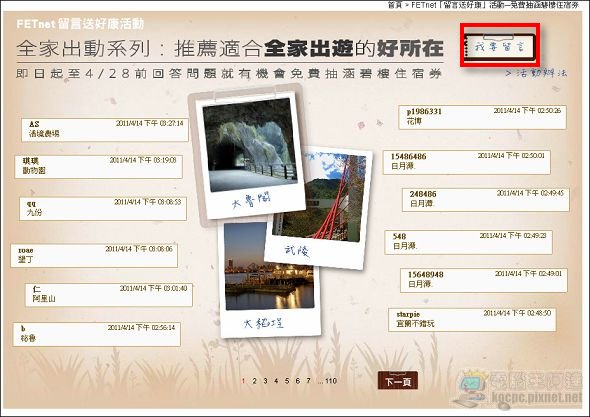Go to page 2 of comments
The image size is (590, 417).
[x=254, y=381]
